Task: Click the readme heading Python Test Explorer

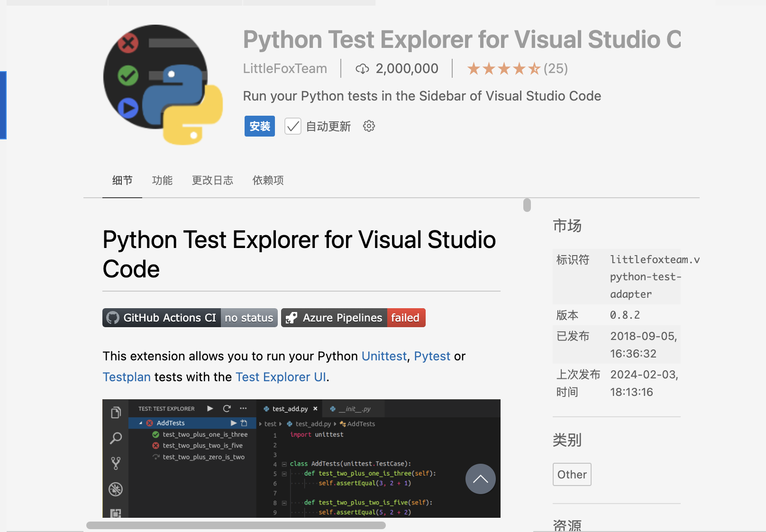Action: pos(299,254)
